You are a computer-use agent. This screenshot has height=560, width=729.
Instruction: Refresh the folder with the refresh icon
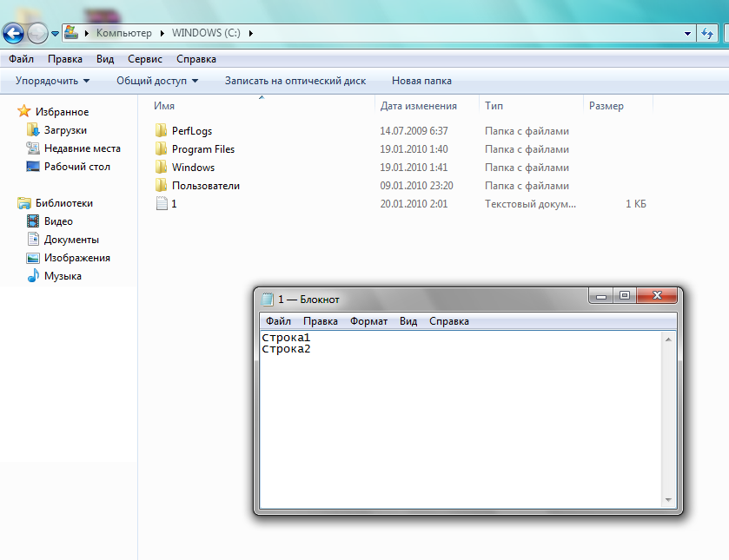(707, 34)
